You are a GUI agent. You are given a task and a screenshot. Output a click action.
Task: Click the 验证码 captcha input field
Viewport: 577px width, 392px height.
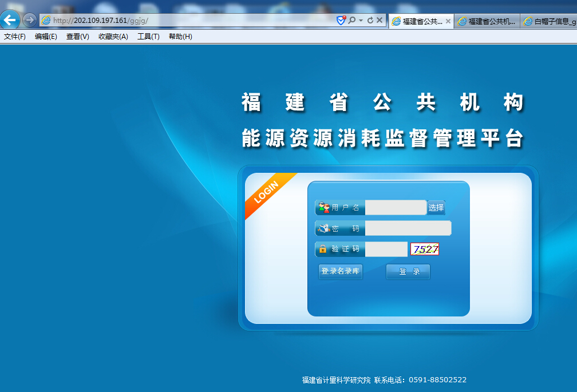[x=386, y=249]
